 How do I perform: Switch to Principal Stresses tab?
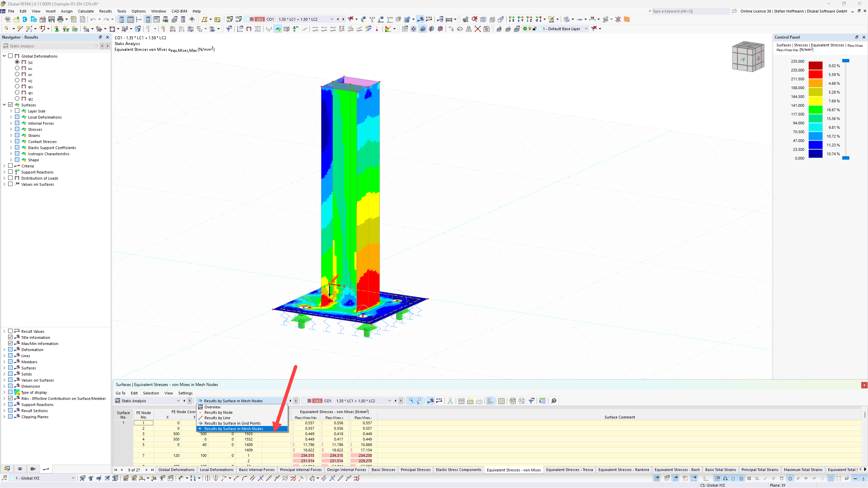[415, 470]
